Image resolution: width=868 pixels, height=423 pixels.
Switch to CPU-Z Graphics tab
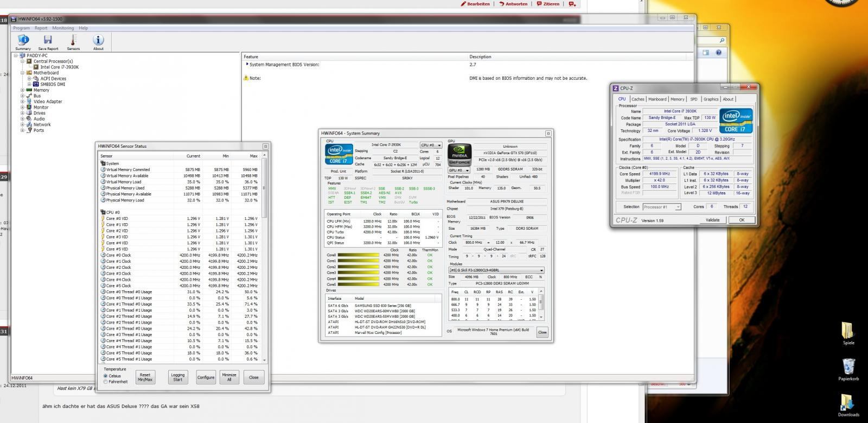tap(711, 99)
